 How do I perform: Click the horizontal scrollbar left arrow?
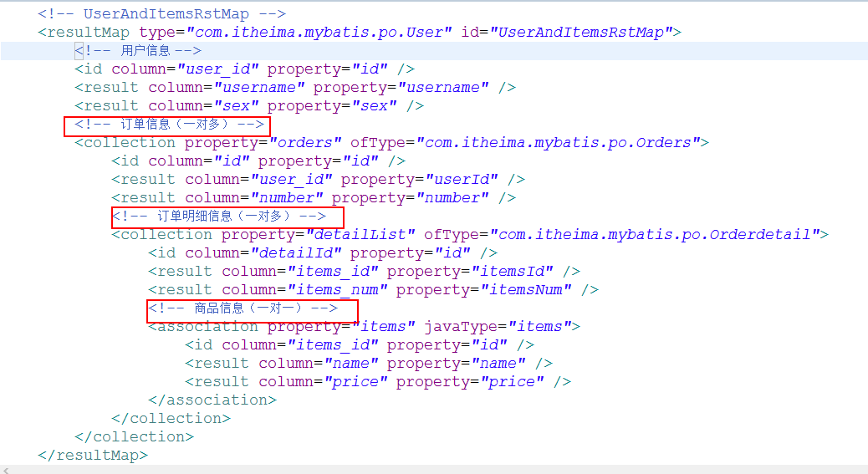[x=6, y=470]
